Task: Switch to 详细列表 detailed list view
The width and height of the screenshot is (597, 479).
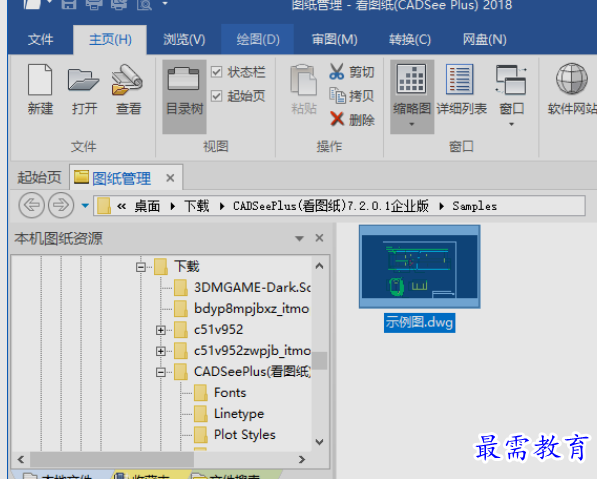Action: tap(460, 79)
